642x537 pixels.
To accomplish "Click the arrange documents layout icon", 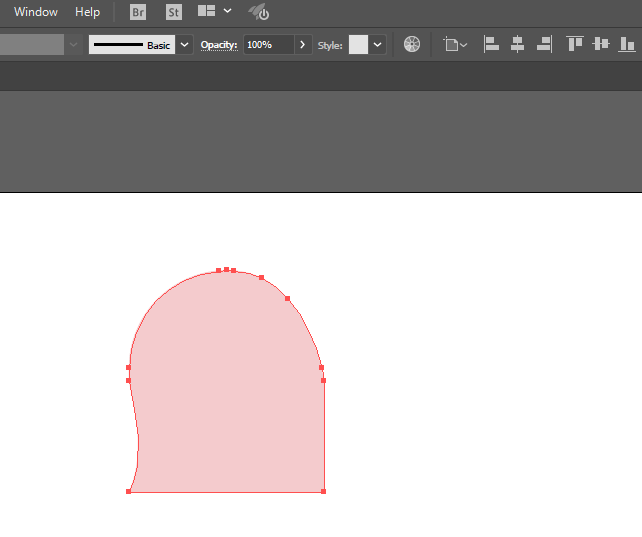I will [207, 12].
